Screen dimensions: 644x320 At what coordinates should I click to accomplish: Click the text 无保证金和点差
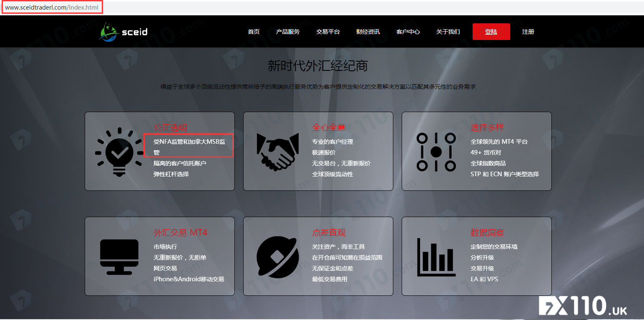pos(332,268)
